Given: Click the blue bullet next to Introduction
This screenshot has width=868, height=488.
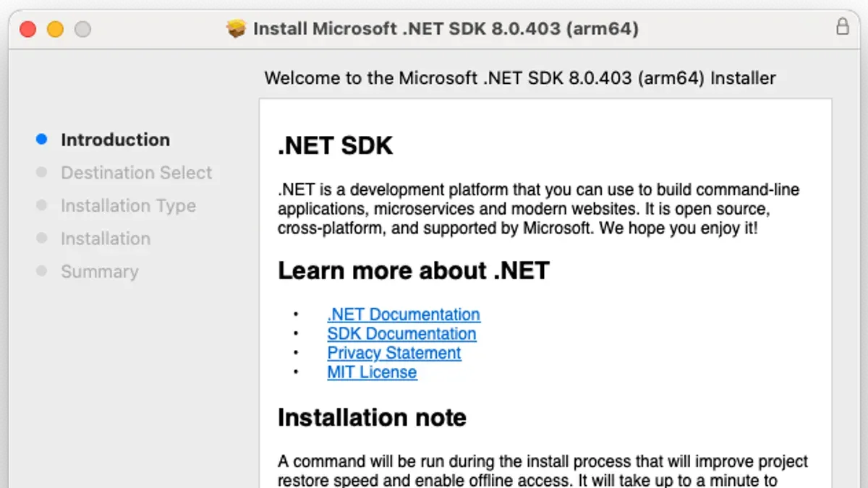Looking at the screenshot, I should [42, 140].
